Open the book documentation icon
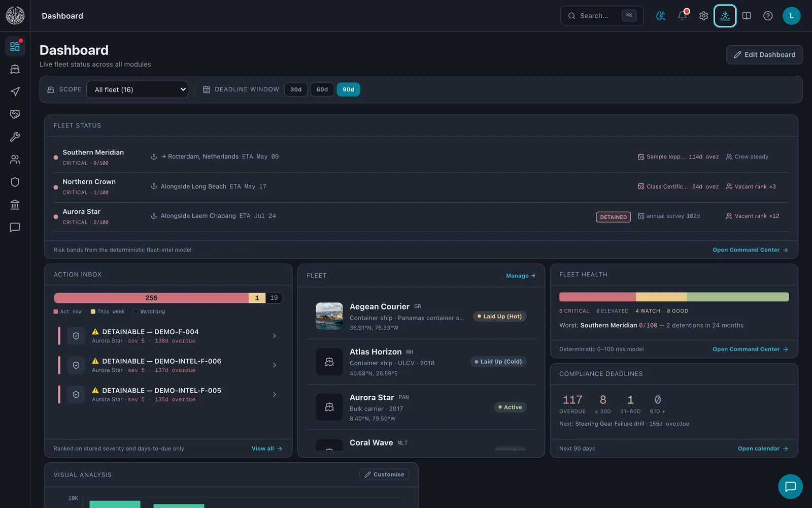Viewport: 812px width, 508px height. [747, 16]
